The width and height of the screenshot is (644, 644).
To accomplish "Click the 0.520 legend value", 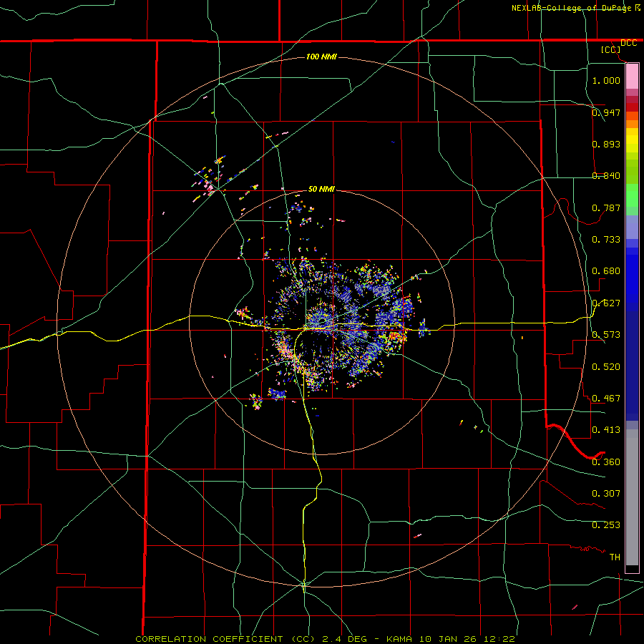I will pyautogui.click(x=606, y=366).
